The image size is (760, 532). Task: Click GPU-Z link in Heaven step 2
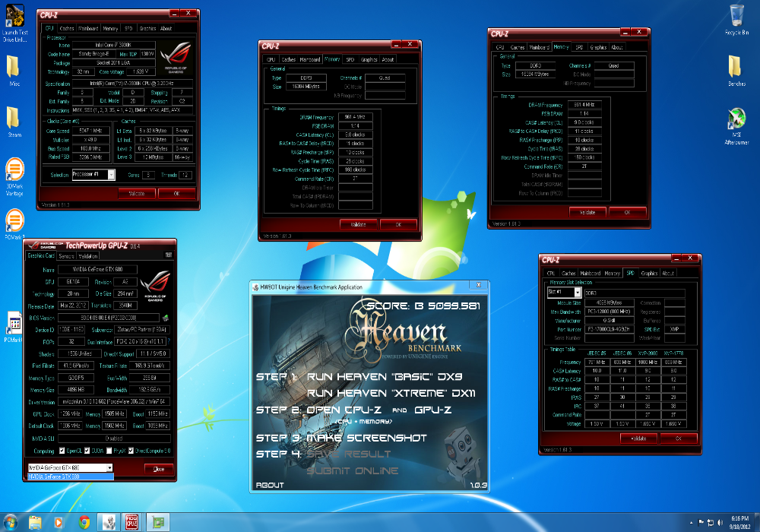[433, 410]
